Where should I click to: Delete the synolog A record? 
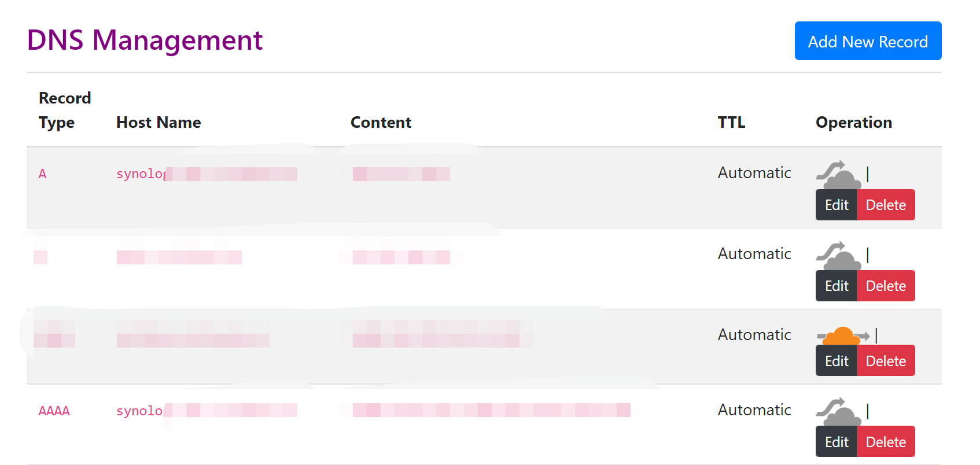[886, 205]
